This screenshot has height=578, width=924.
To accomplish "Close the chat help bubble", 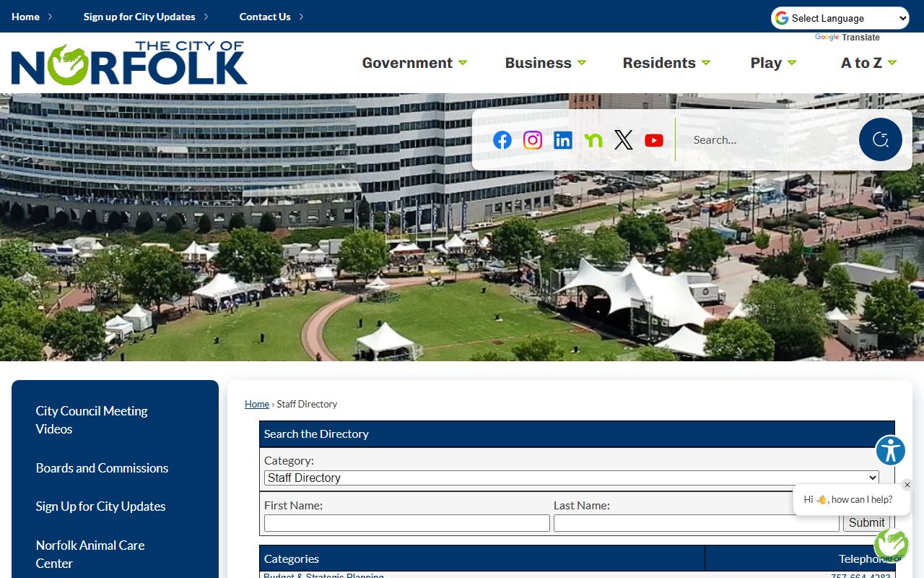I will click(x=907, y=485).
